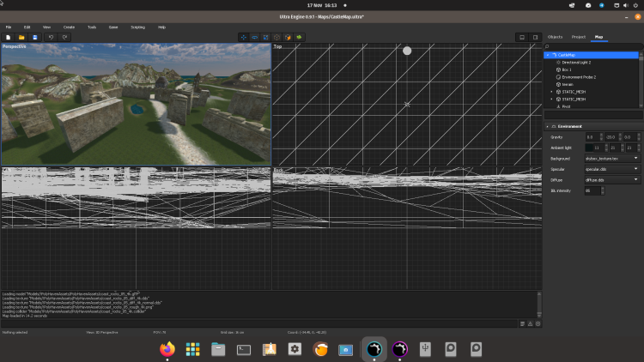This screenshot has height=362, width=644.
Task: Open the File menu
Action: (9, 27)
